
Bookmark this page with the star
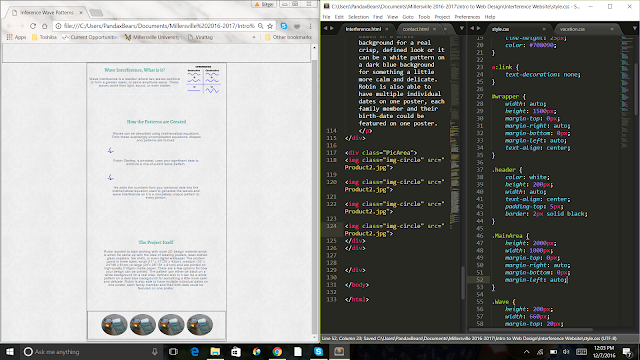click(270, 26)
